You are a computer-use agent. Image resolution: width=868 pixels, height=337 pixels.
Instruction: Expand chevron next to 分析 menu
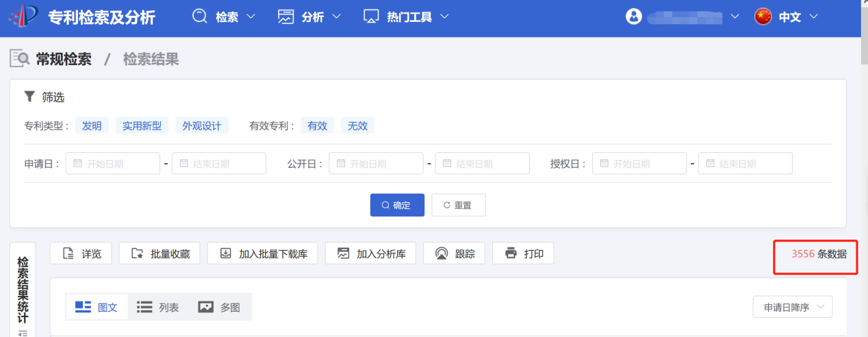[335, 16]
